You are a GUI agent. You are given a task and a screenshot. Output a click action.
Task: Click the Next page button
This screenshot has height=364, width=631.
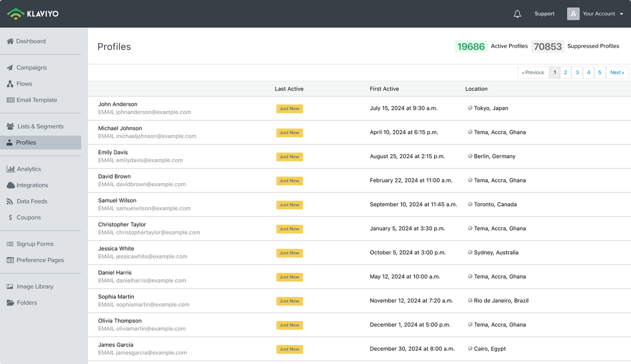(617, 72)
